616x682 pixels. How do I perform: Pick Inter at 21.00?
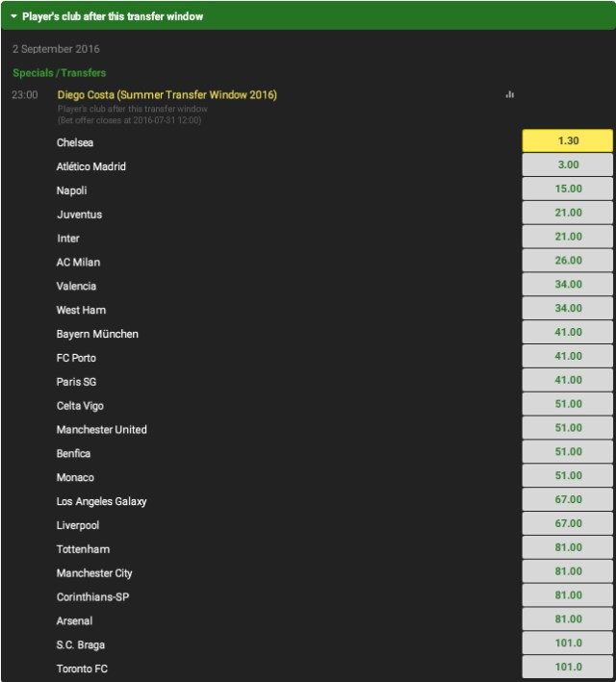click(x=568, y=237)
